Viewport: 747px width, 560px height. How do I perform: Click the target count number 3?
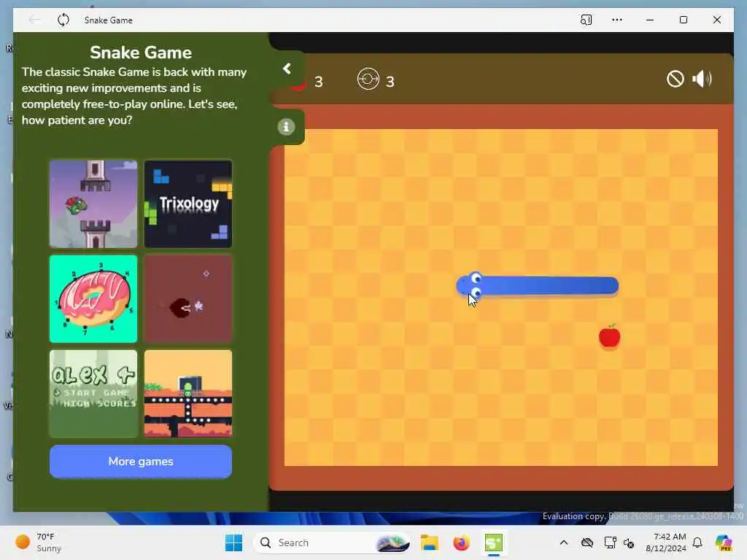coord(390,82)
